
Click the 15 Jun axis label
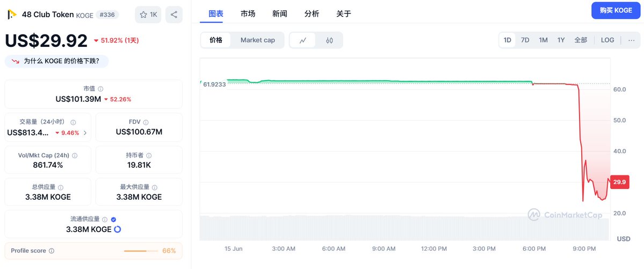233,249
